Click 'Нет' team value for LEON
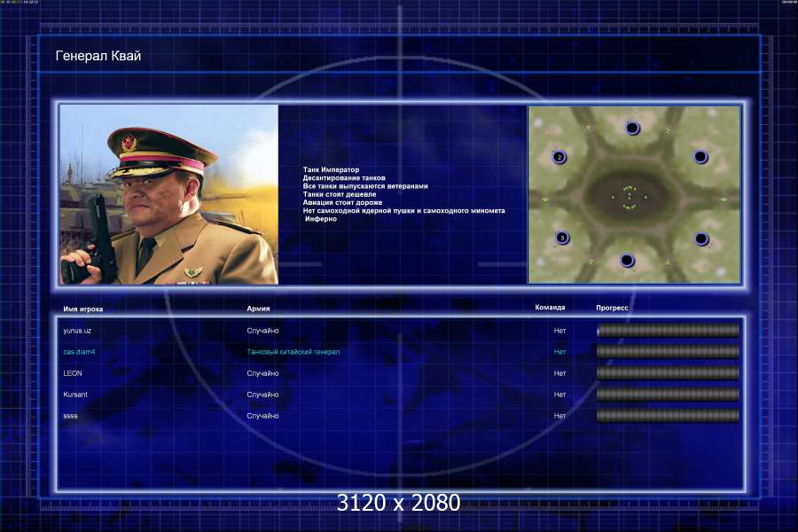 tap(559, 373)
